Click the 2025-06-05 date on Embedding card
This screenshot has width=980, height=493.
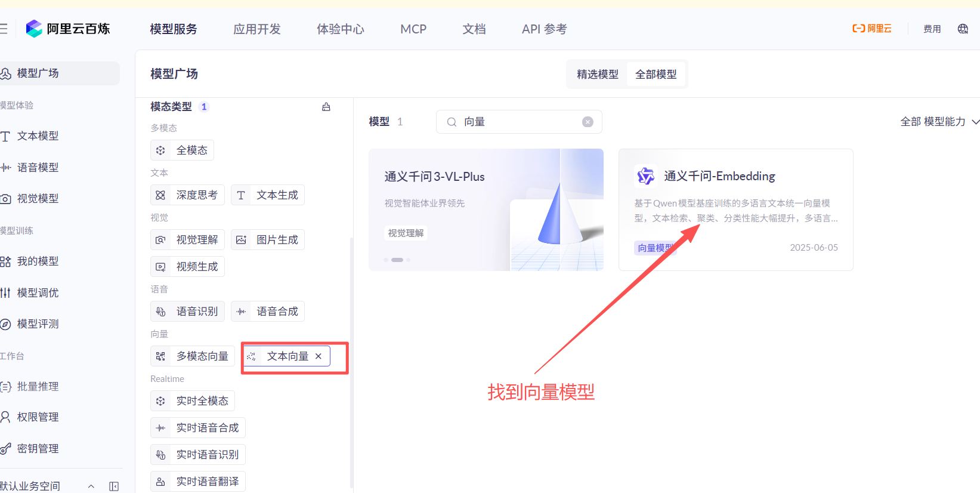click(x=814, y=248)
